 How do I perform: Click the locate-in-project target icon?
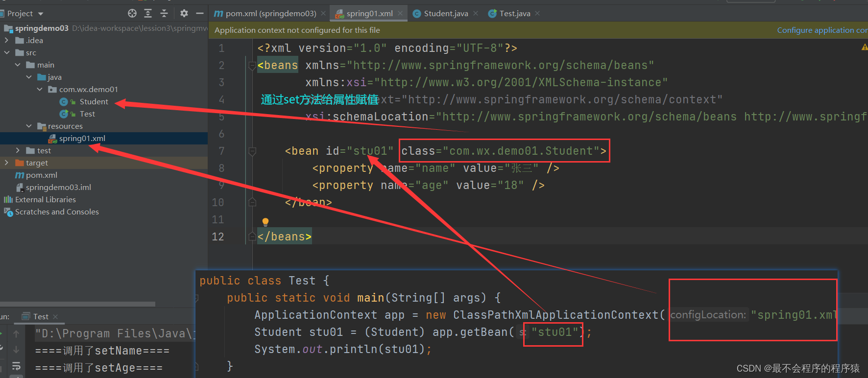point(132,13)
